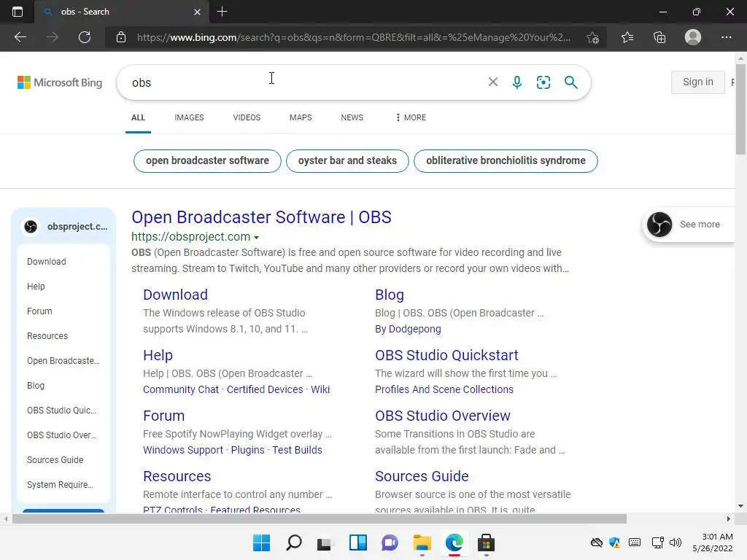Open Edge Settings and more ellipsis
This screenshot has width=747, height=560.
point(726,37)
